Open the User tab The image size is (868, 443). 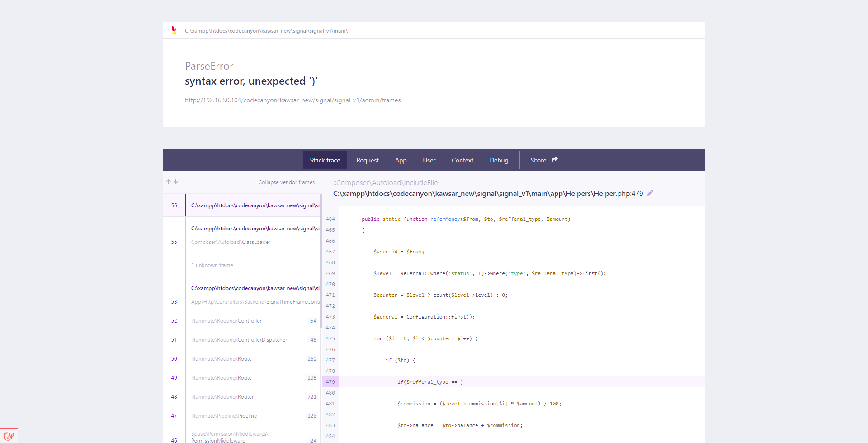point(429,160)
